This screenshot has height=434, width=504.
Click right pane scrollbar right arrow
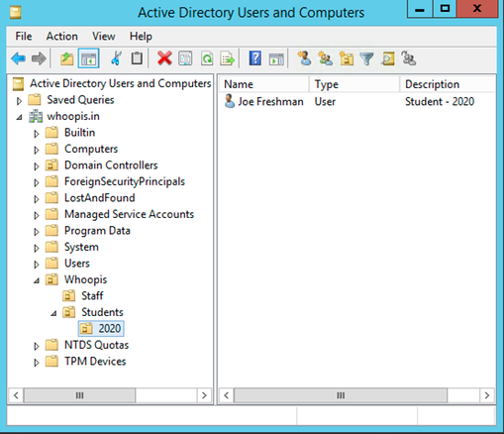[x=487, y=395]
